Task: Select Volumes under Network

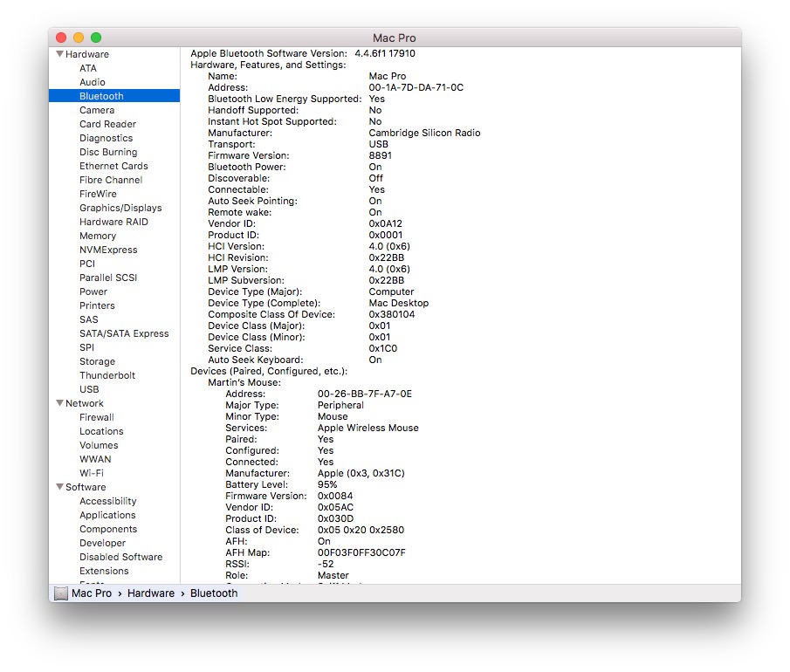Action: pos(99,445)
